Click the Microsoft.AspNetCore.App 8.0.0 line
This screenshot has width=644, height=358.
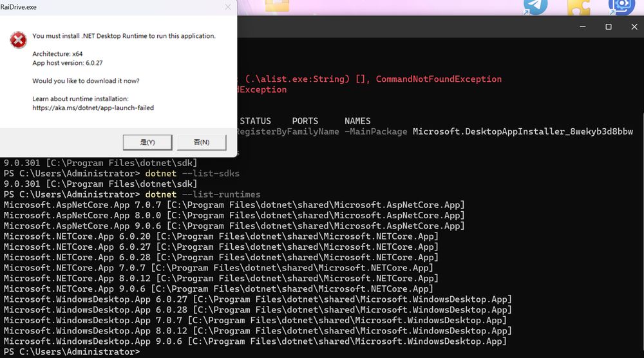[234, 216]
